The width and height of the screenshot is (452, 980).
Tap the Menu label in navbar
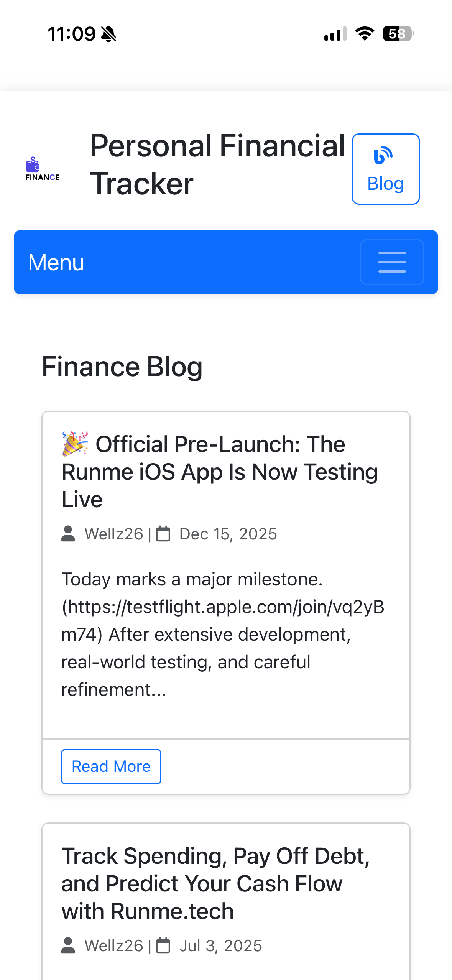[x=56, y=263]
